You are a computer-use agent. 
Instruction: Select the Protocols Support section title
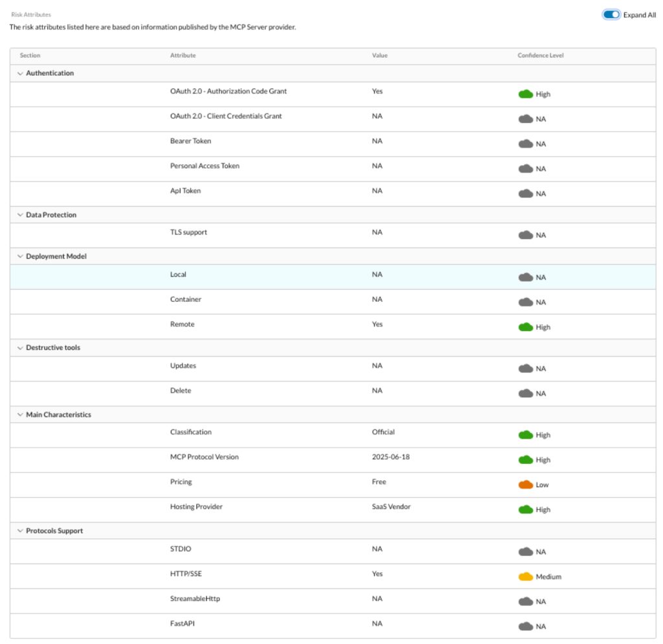click(54, 531)
